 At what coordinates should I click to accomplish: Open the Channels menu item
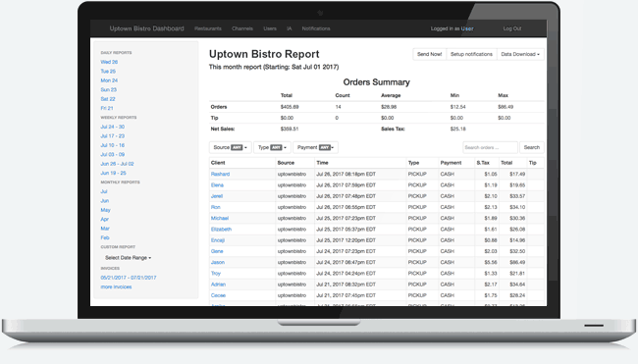tap(242, 28)
